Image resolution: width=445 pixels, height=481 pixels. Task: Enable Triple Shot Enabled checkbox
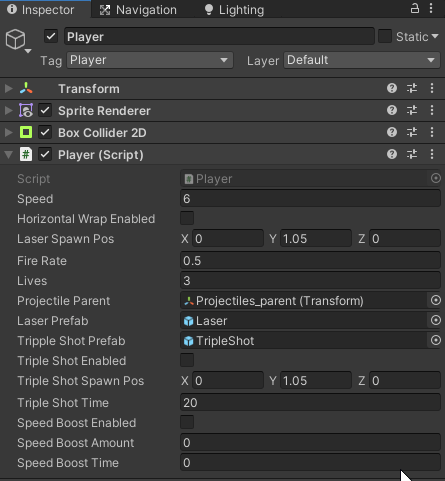187,360
